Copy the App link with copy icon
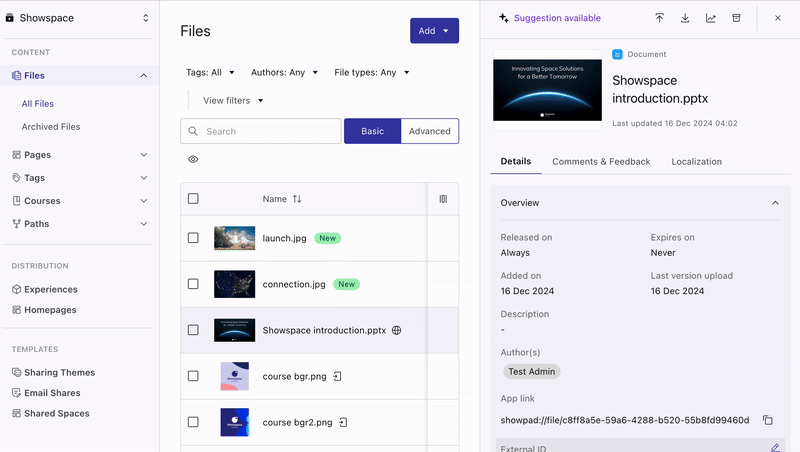The width and height of the screenshot is (800, 452). pos(768,420)
